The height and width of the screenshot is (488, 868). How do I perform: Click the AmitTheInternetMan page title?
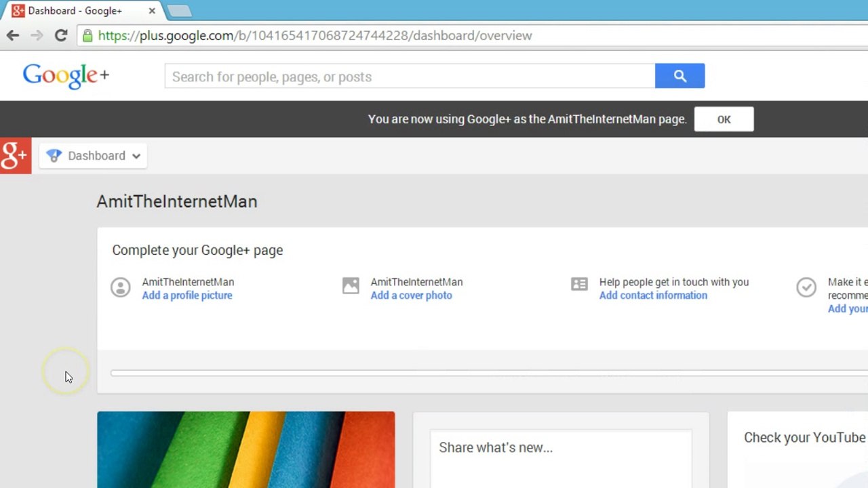click(177, 201)
